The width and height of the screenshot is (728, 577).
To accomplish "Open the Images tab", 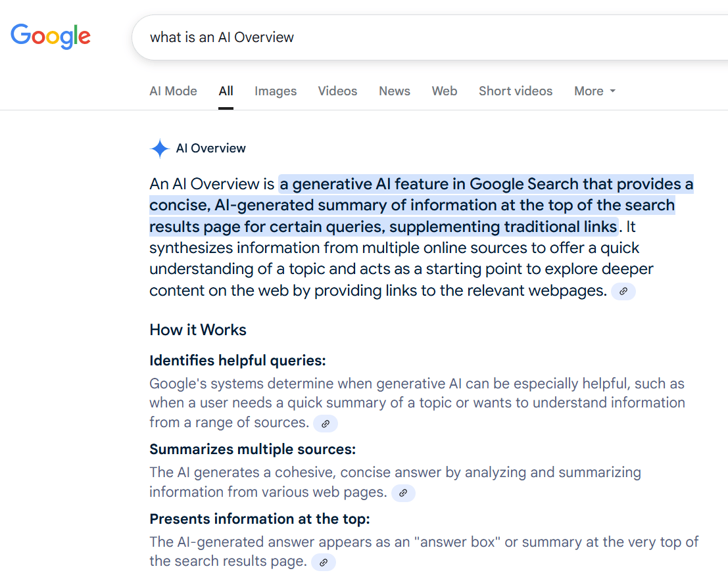I will click(276, 91).
